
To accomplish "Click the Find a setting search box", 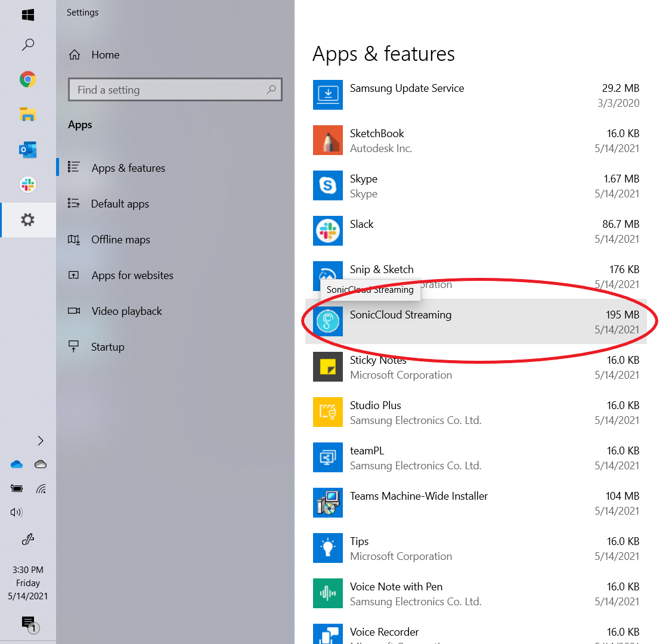I will [x=170, y=90].
